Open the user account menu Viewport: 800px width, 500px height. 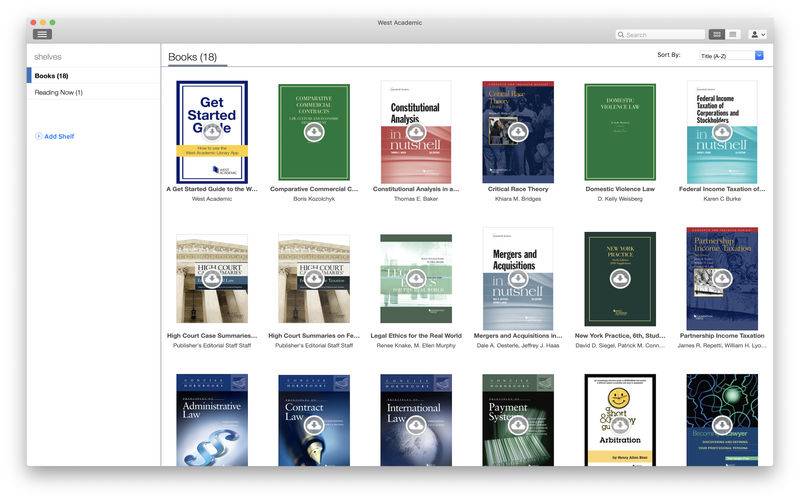(758, 34)
